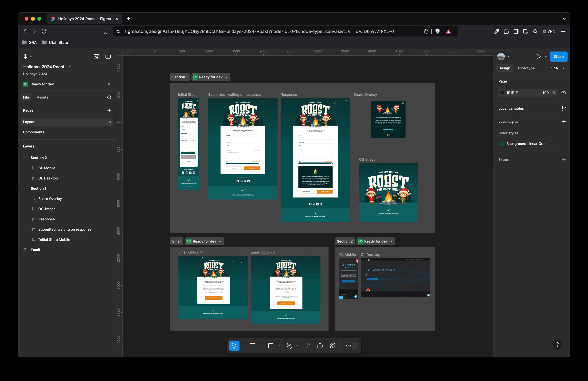Open the Utah State bookmarks folder

[x=55, y=43]
